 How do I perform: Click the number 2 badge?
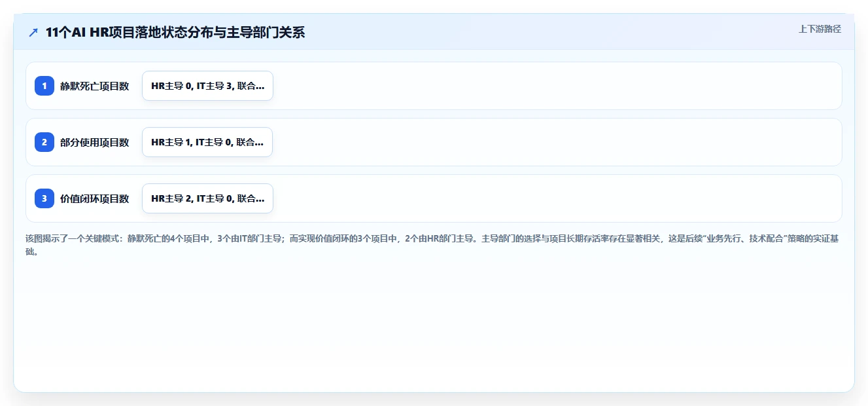click(44, 142)
